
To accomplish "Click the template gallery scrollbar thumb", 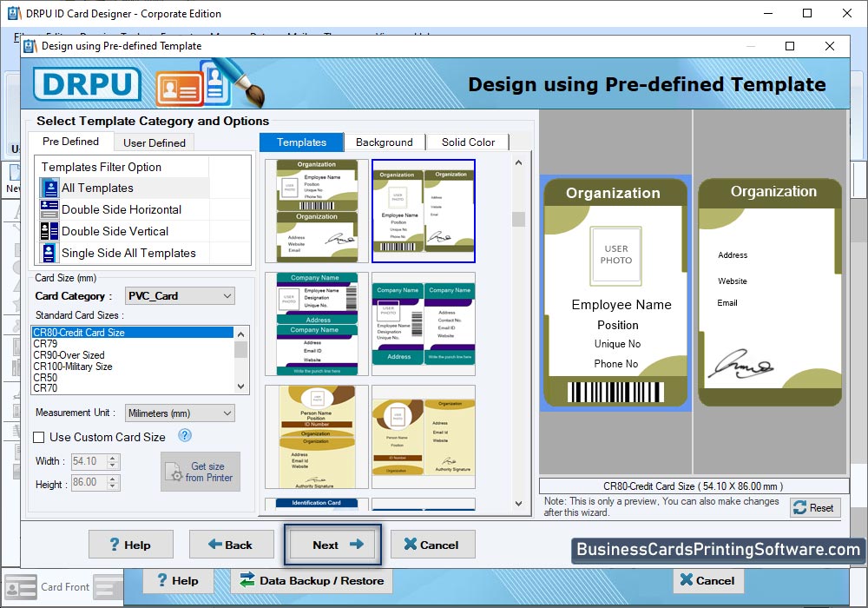I will 519,219.
